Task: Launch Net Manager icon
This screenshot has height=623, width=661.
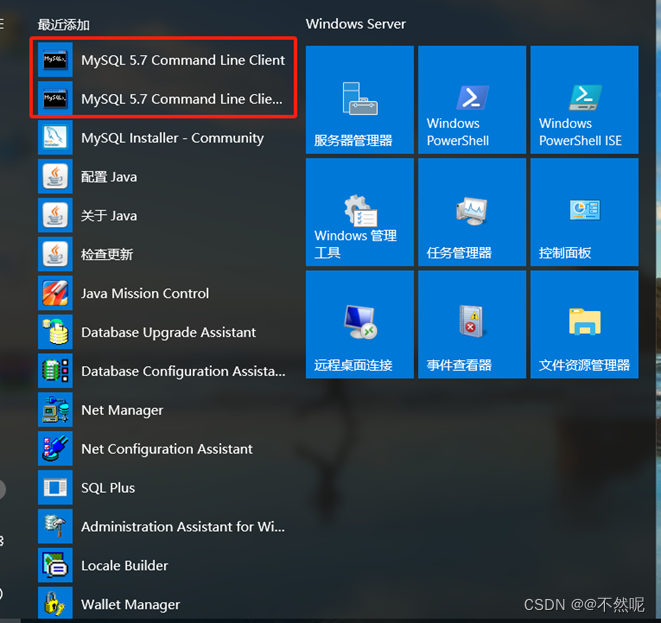Action: [55, 410]
